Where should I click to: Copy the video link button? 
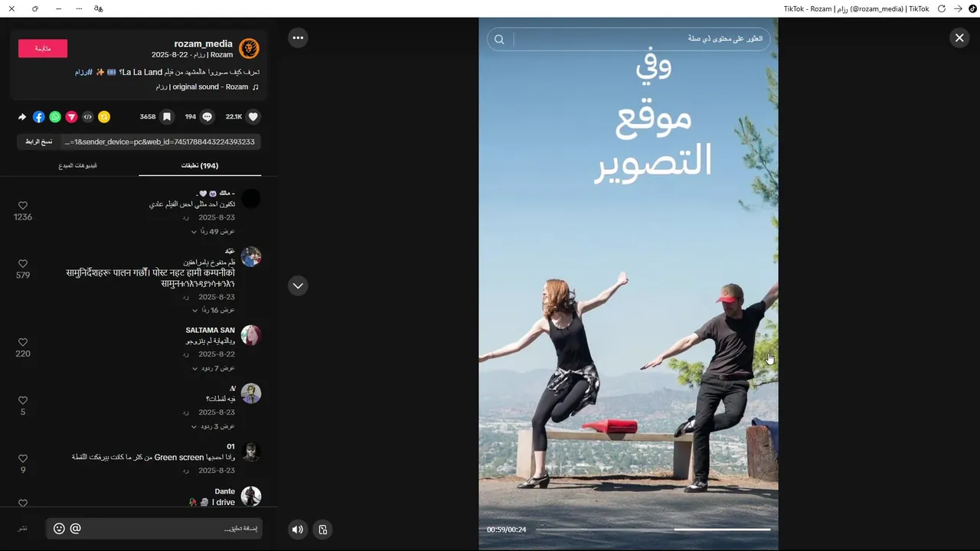point(38,142)
